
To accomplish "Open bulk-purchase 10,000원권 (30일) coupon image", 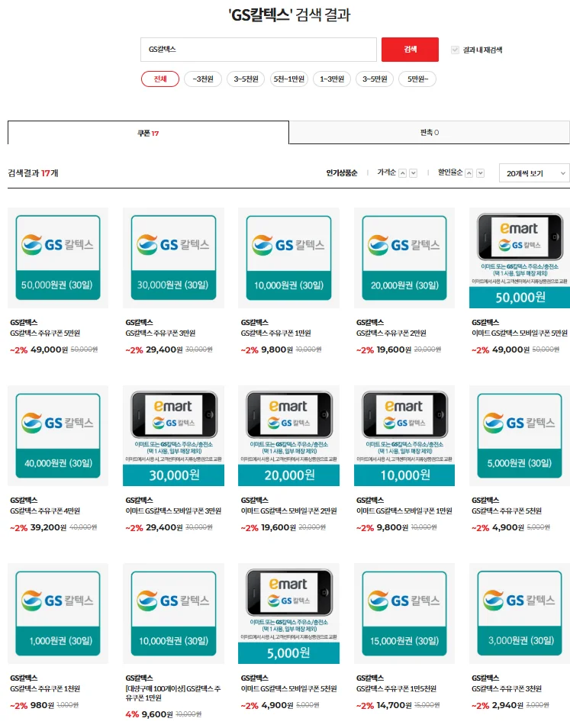I will click(x=174, y=614).
